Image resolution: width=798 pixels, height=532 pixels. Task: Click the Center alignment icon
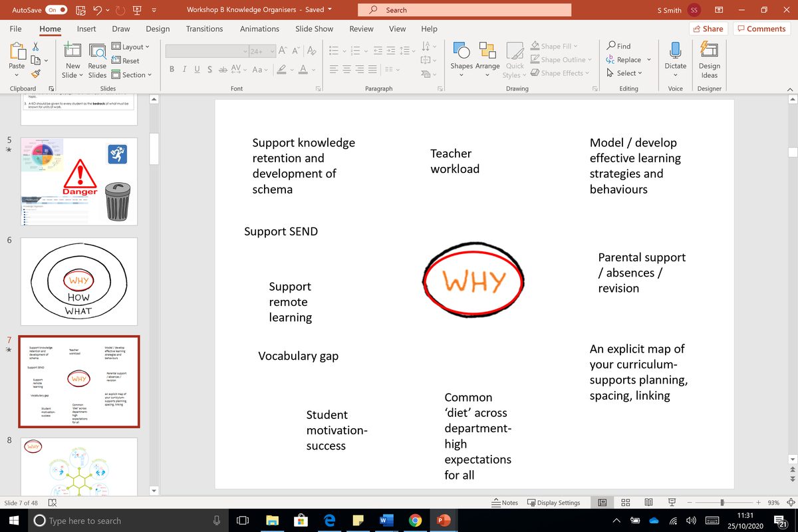pyautogui.click(x=346, y=69)
